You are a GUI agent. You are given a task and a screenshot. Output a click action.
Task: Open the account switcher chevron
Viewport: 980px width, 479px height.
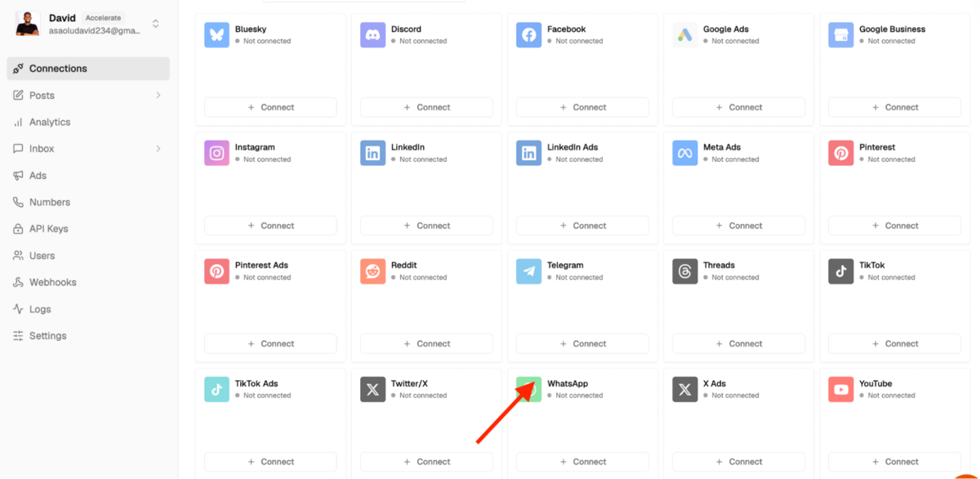pyautogui.click(x=156, y=24)
